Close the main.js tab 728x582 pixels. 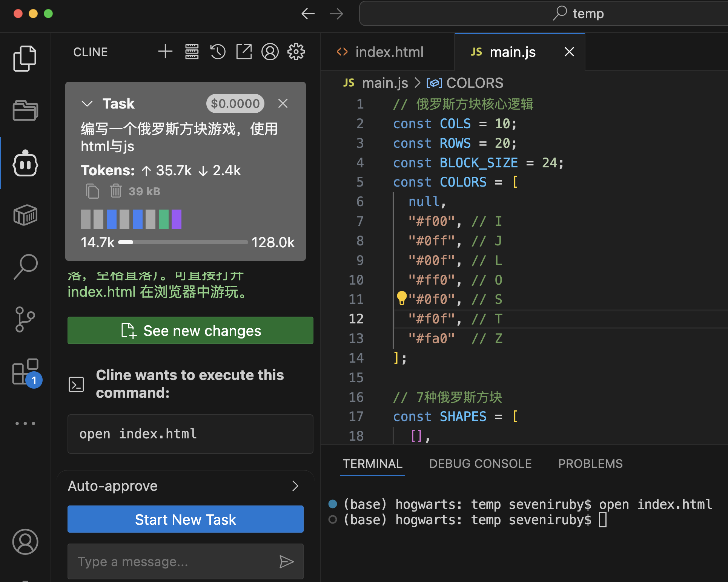point(569,52)
